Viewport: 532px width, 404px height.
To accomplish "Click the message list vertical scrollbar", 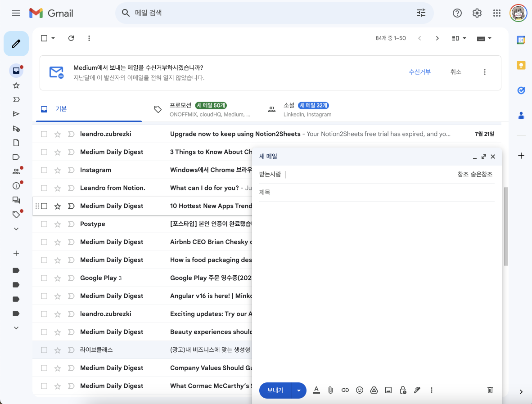I will pyautogui.click(x=506, y=226).
